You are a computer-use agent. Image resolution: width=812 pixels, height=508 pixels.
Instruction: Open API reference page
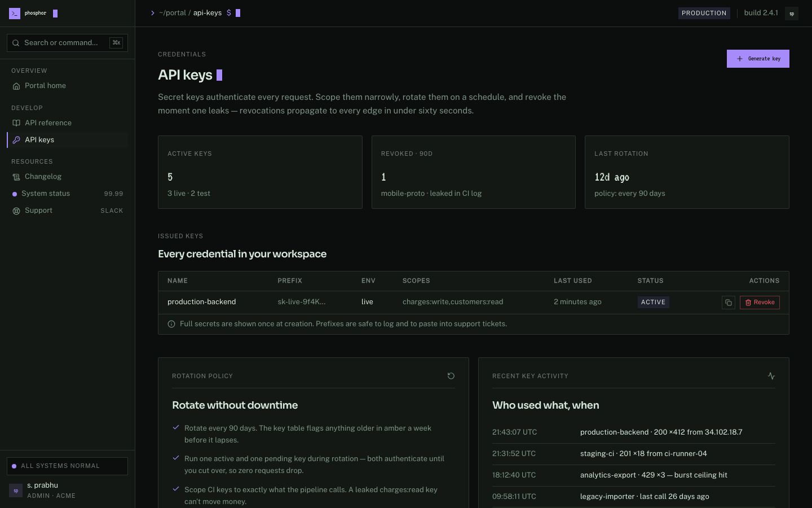(x=67, y=123)
